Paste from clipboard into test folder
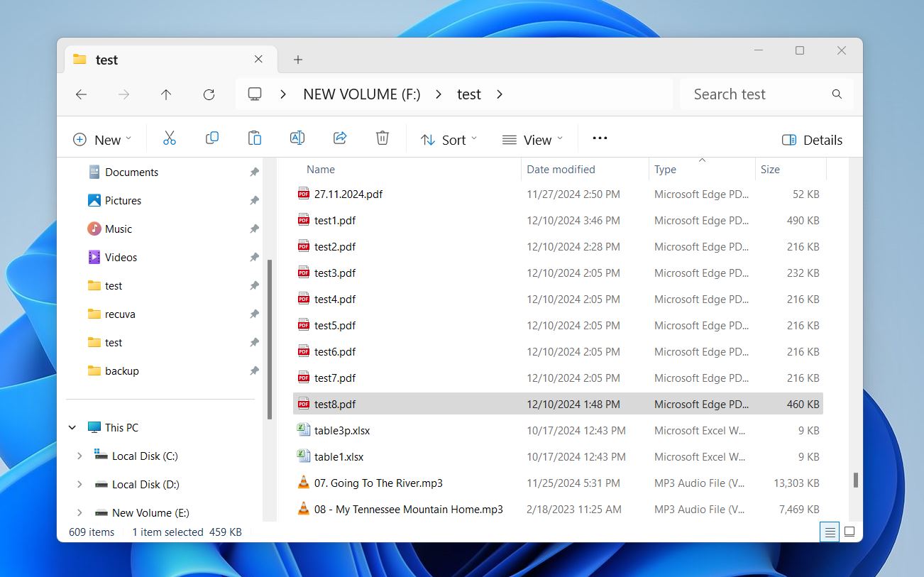The image size is (924, 577). tap(254, 138)
